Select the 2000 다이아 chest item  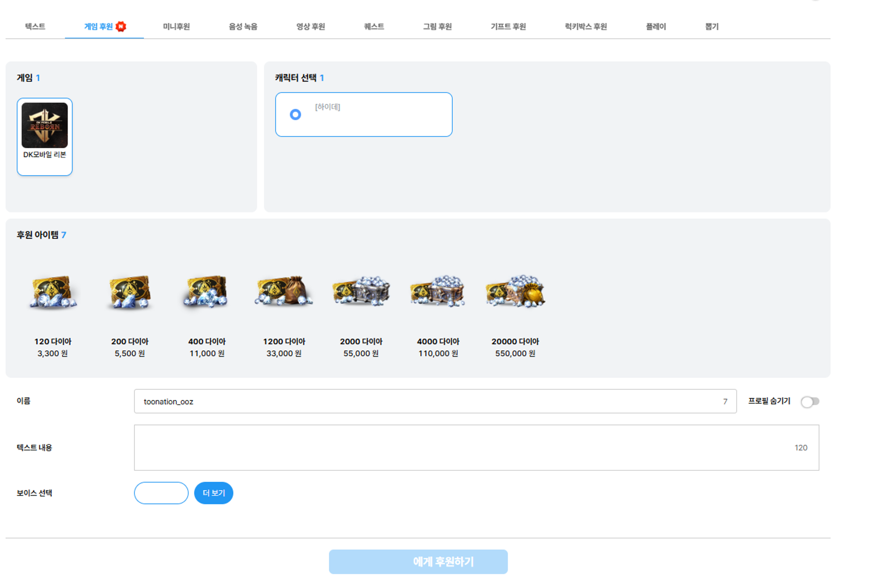pyautogui.click(x=361, y=292)
